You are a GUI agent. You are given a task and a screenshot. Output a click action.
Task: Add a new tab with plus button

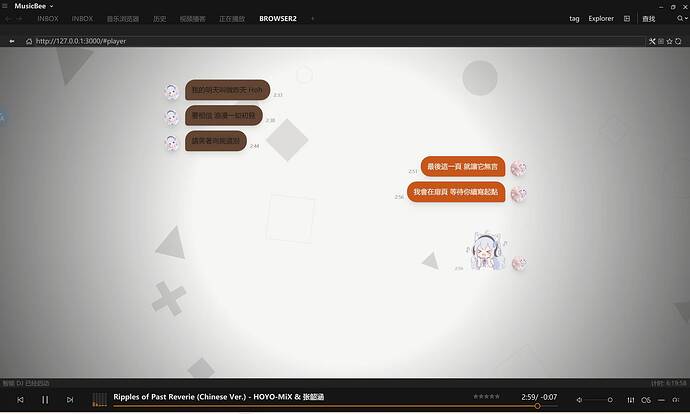click(312, 19)
